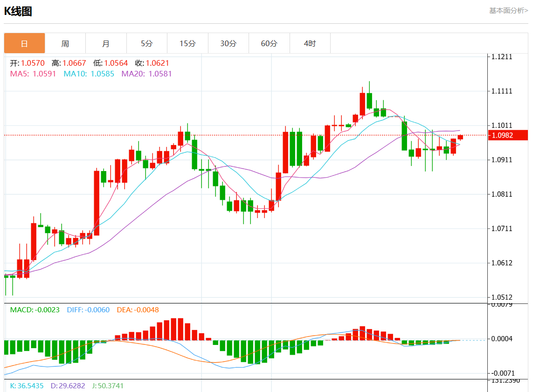The height and width of the screenshot is (392, 540).
Task: Open the 15分 timeframe tab
Action: coord(187,43)
